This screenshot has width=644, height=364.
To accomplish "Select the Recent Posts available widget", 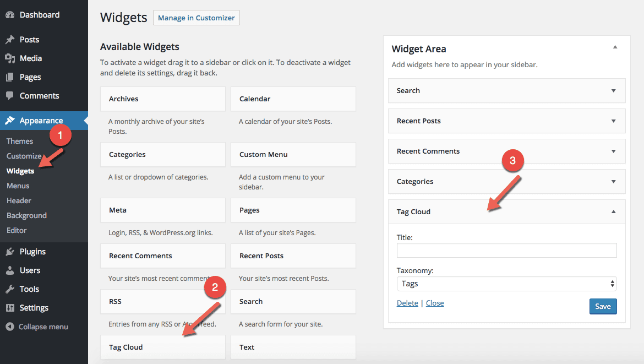I will tap(293, 256).
